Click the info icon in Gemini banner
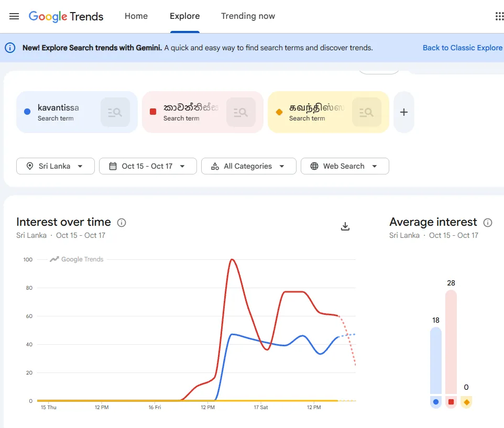Screen dimensions: 504x428 (x=10, y=48)
